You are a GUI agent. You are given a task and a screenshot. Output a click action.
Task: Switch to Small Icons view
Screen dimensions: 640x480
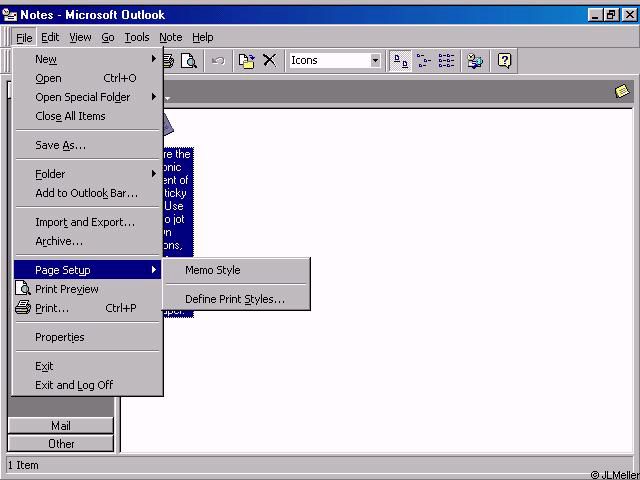pyautogui.click(x=424, y=61)
